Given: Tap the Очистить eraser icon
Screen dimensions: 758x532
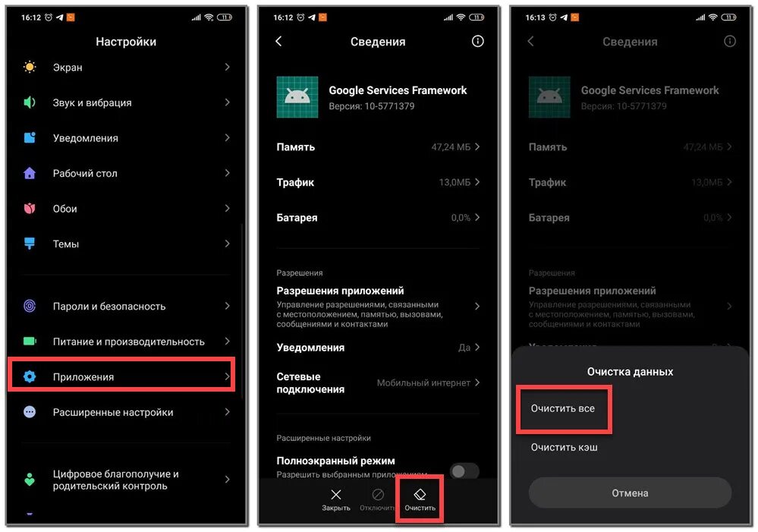Looking at the screenshot, I should click(420, 494).
